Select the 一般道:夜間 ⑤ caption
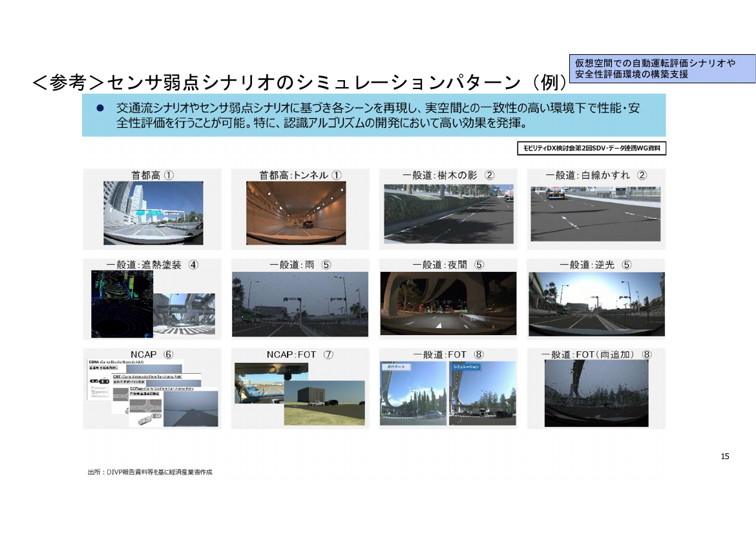The height and width of the screenshot is (534, 756). [x=448, y=265]
